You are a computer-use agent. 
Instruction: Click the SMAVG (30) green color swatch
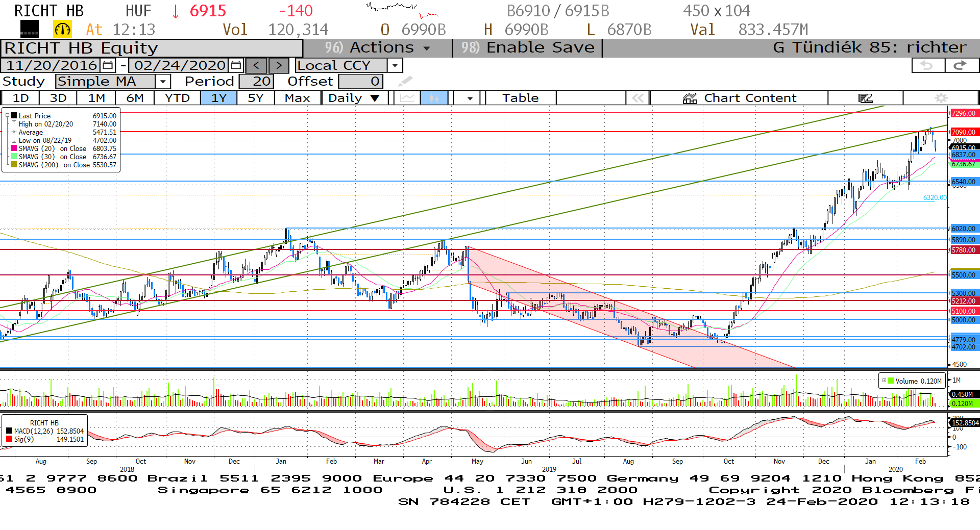point(14,157)
